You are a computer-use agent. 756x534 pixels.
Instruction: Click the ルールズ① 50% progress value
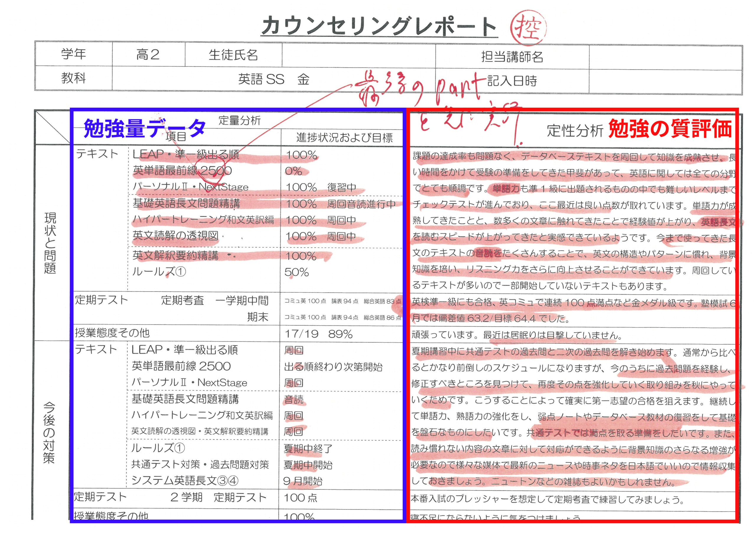point(296,272)
